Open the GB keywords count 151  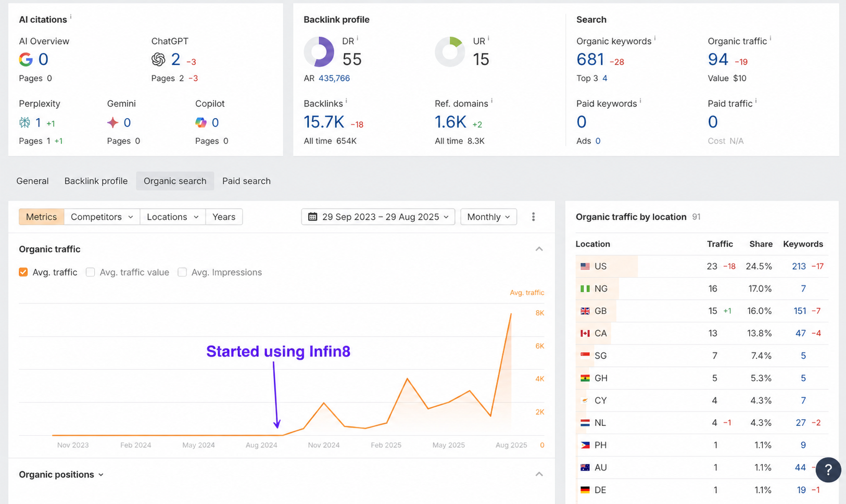point(800,311)
